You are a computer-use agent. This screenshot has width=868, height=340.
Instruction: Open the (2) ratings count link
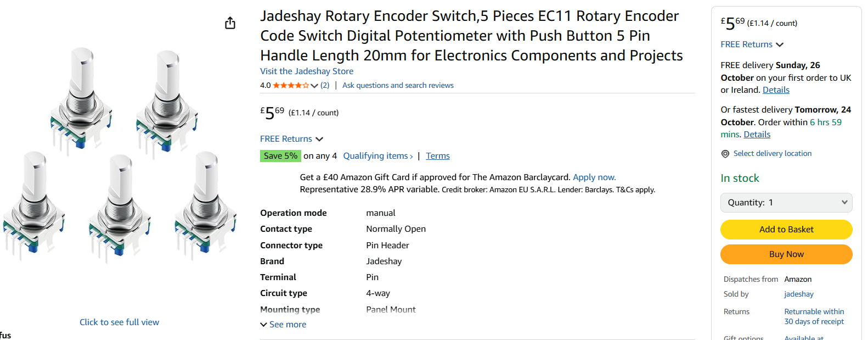coord(325,85)
